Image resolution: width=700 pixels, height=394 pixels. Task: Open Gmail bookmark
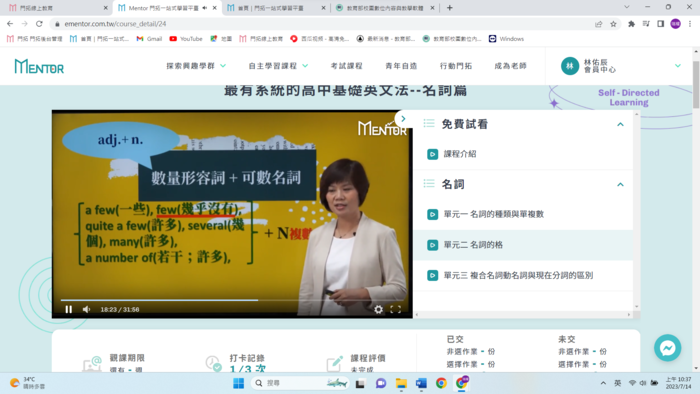pos(149,39)
